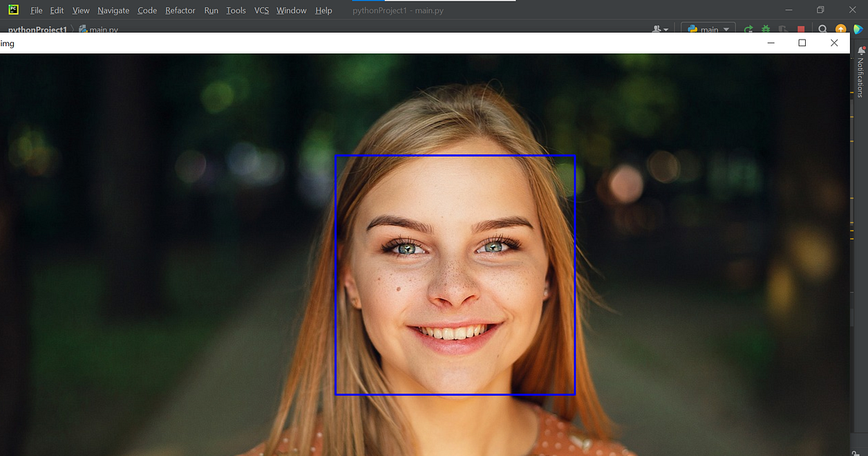
Task: Start debugging using the bug icon
Action: point(766,28)
